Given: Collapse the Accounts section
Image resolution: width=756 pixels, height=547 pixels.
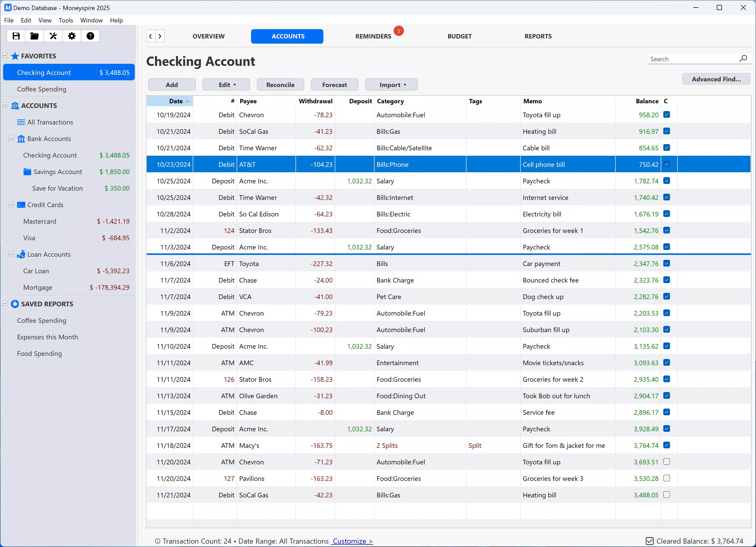Looking at the screenshot, I should click(x=5, y=105).
